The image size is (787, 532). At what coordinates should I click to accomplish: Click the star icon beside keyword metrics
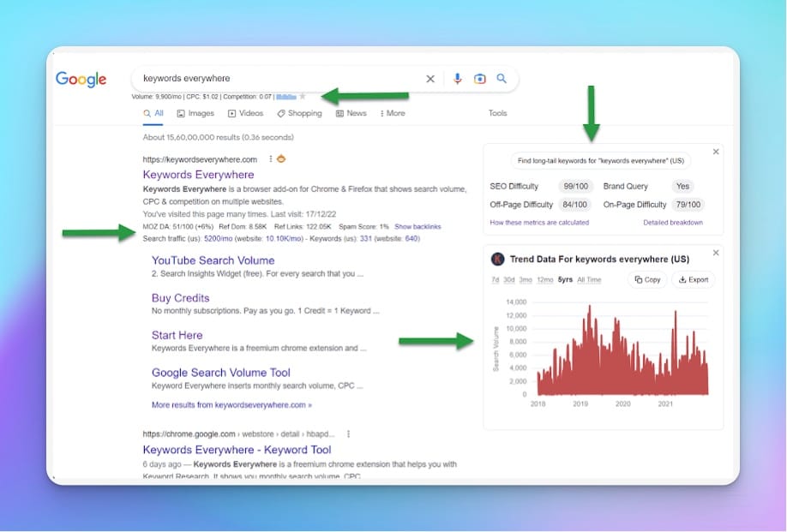tap(302, 96)
